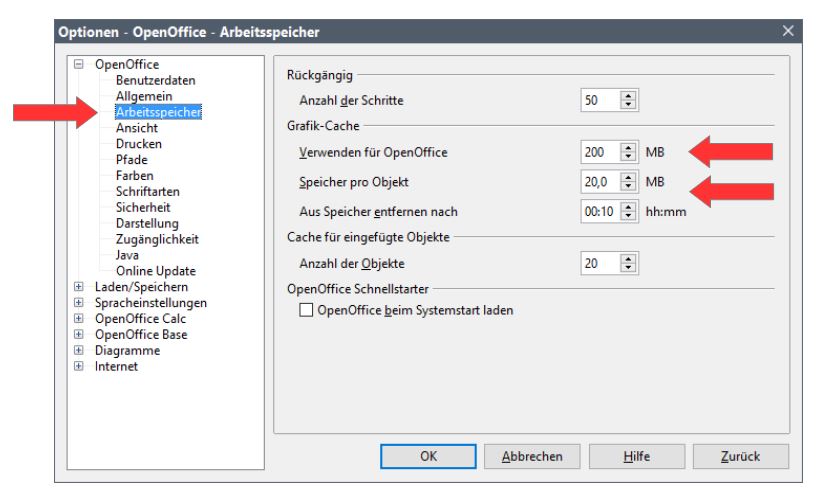
Task: Open help with the Hilfe button
Action: [637, 456]
